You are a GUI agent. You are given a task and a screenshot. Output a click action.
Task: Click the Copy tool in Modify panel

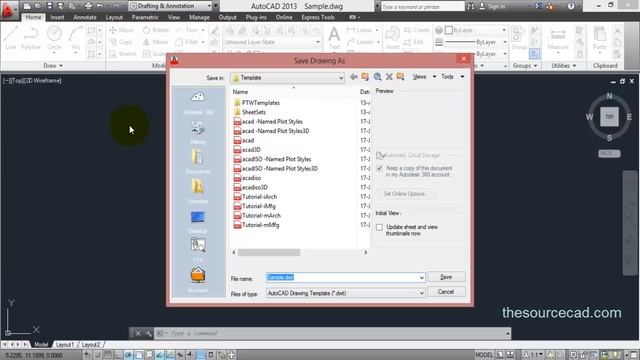121,42
